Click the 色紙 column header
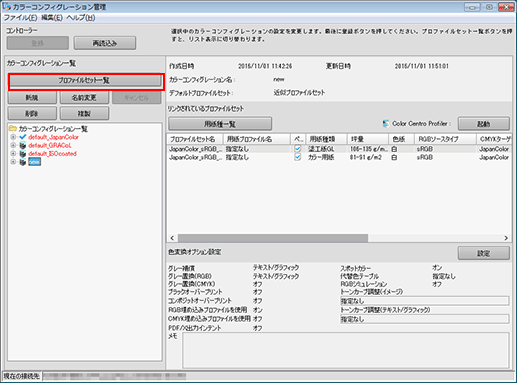Image resolution: width=517 pixels, height=383 pixels. point(401,139)
